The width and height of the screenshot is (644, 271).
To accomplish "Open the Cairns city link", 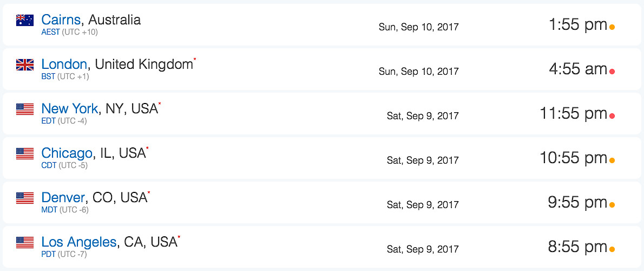I will tap(61, 20).
